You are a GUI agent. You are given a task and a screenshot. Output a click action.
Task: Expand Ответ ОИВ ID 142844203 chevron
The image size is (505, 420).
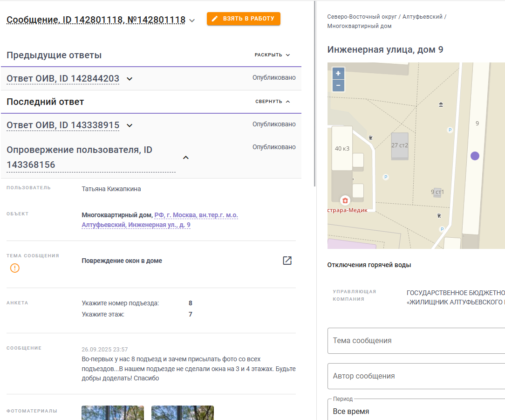130,79
